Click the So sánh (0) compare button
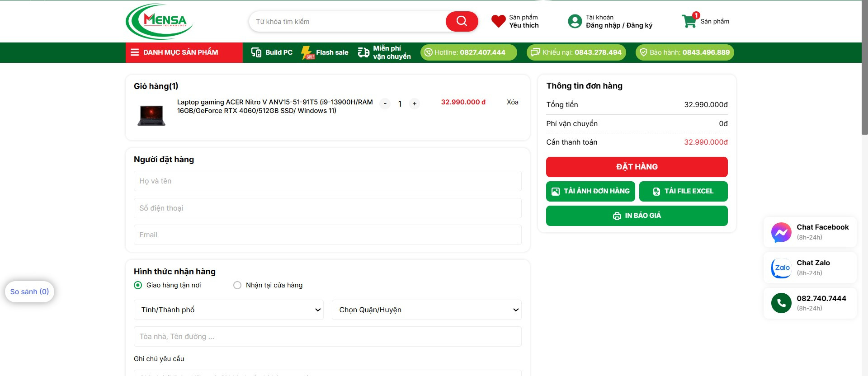 click(x=30, y=292)
